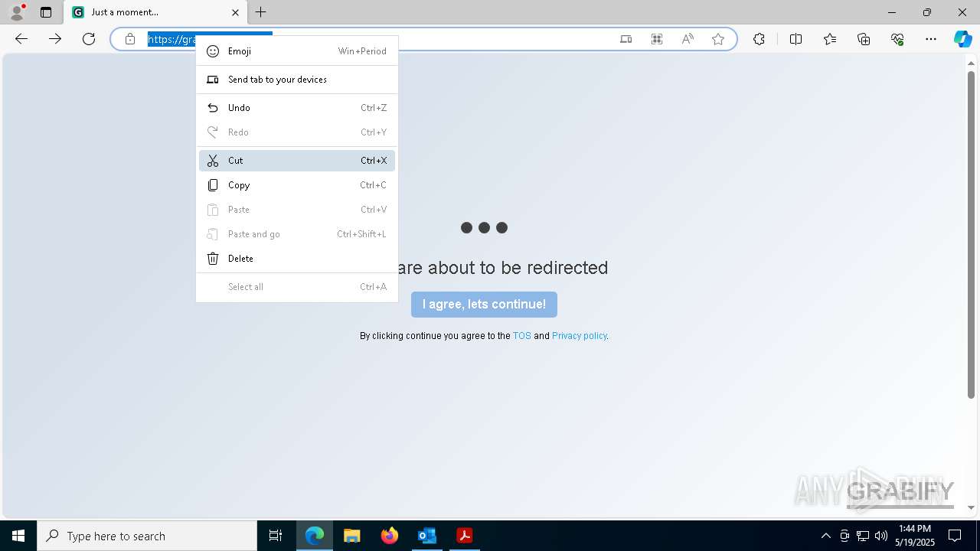Add page to favorites with the star icon
The image size is (980, 551).
point(718,39)
